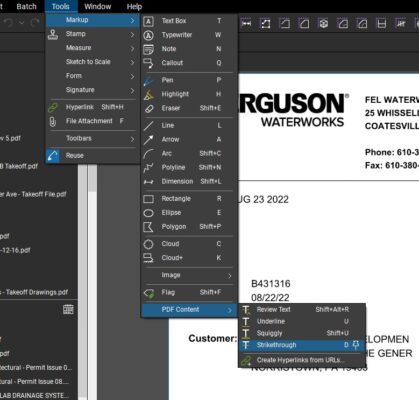Image resolution: width=419 pixels, height=400 pixels.
Task: Select the Arrow markup tool
Action: pos(189,140)
